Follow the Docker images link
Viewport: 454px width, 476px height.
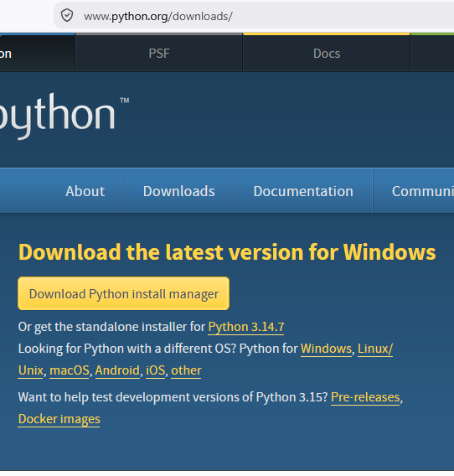click(59, 419)
